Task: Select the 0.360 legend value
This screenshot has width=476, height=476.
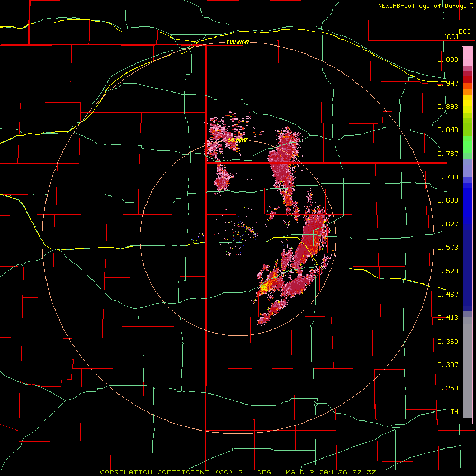Action: pyautogui.click(x=448, y=341)
